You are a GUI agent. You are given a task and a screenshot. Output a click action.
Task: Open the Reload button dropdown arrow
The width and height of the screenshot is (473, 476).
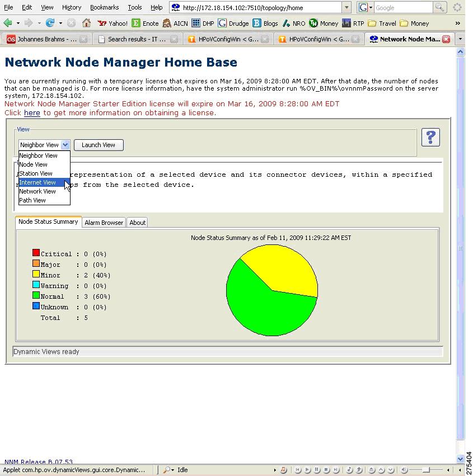(x=60, y=23)
